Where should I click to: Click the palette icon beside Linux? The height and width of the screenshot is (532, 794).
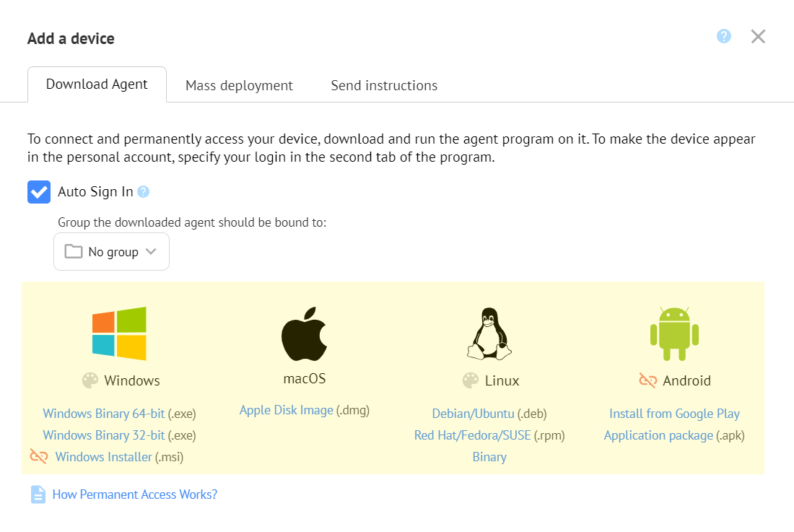470,380
